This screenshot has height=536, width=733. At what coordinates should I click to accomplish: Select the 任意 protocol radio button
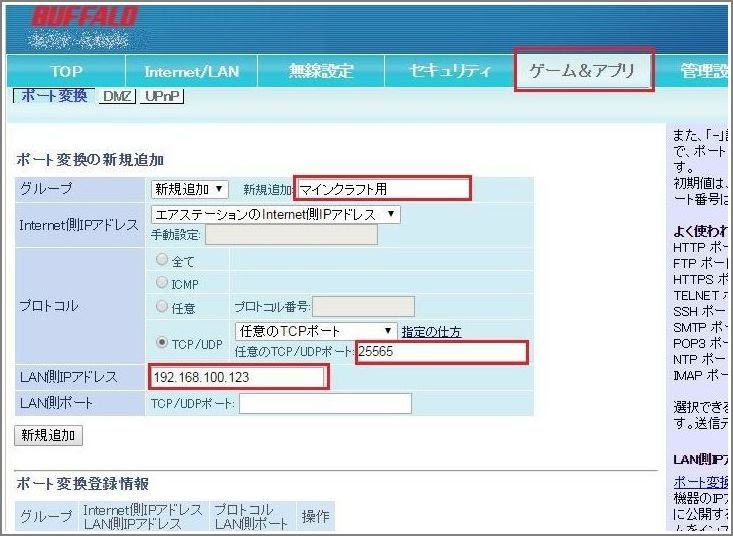162,306
